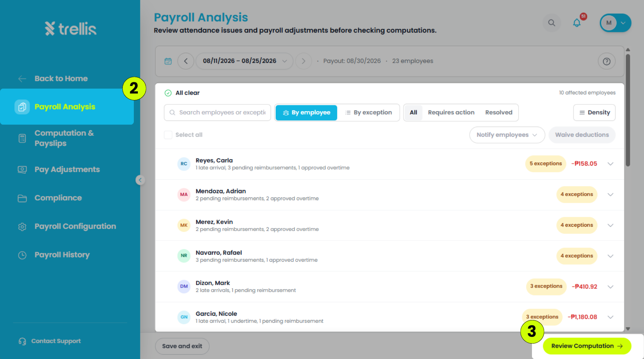
Task: Click the calendar icon beside pay period
Action: 168,61
